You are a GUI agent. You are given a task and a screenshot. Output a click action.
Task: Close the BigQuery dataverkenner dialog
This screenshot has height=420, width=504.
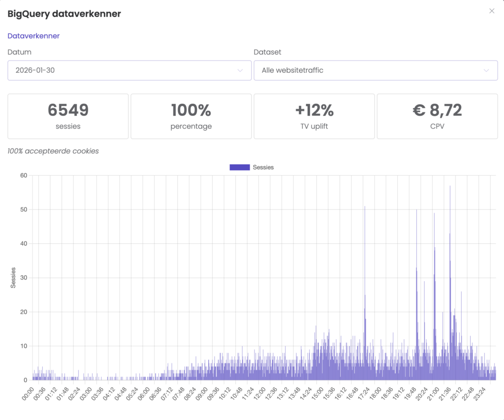click(491, 11)
